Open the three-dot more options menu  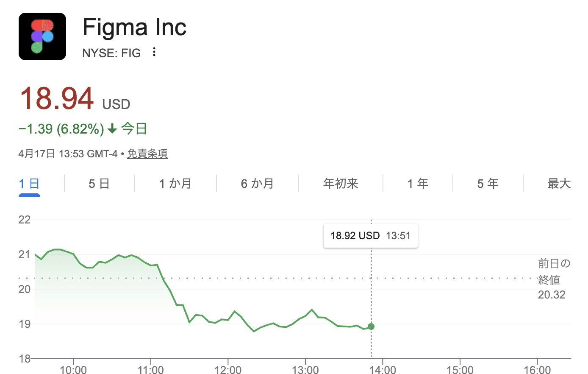coord(154,52)
